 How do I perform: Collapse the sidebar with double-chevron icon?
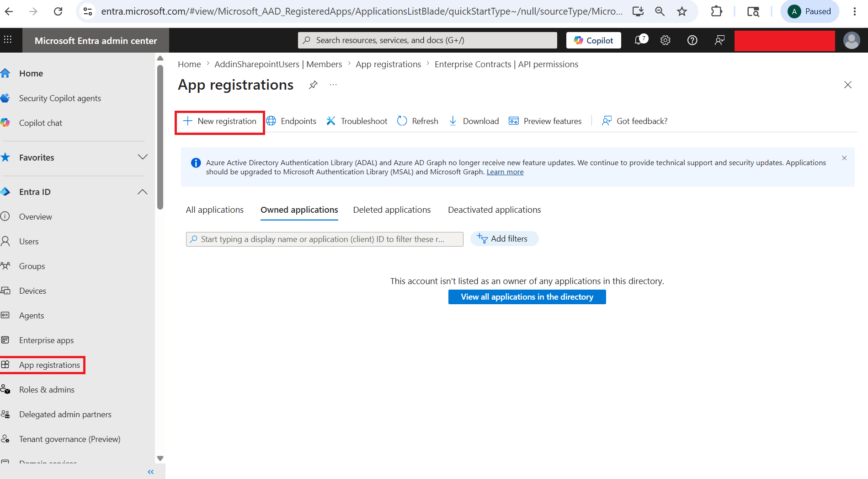coord(151,472)
